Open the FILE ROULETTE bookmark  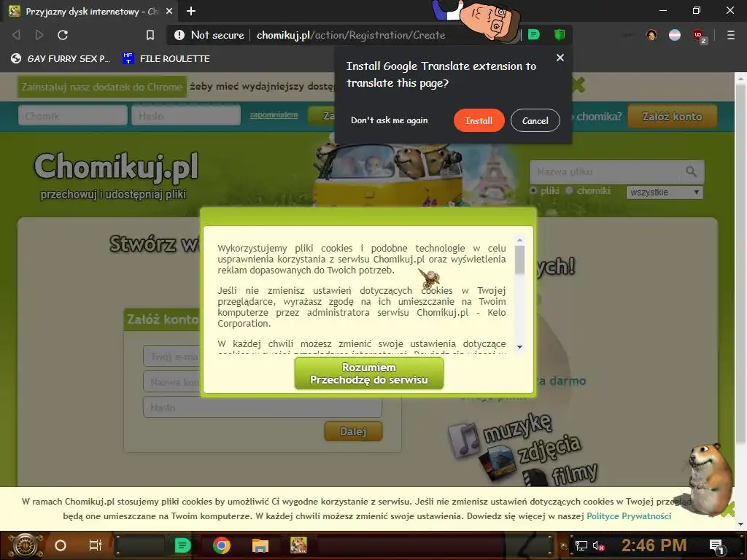click(166, 58)
